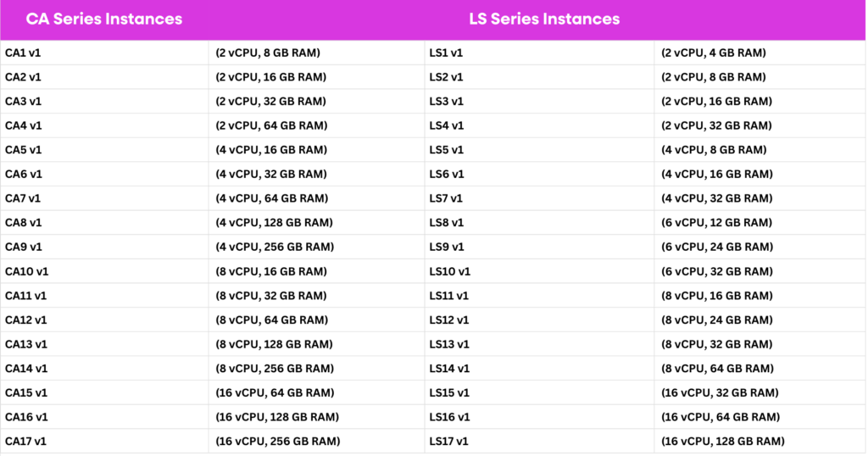The height and width of the screenshot is (456, 868).
Task: Select the (4 vCPU, 256 GB RAM) cell
Action: coord(274,247)
